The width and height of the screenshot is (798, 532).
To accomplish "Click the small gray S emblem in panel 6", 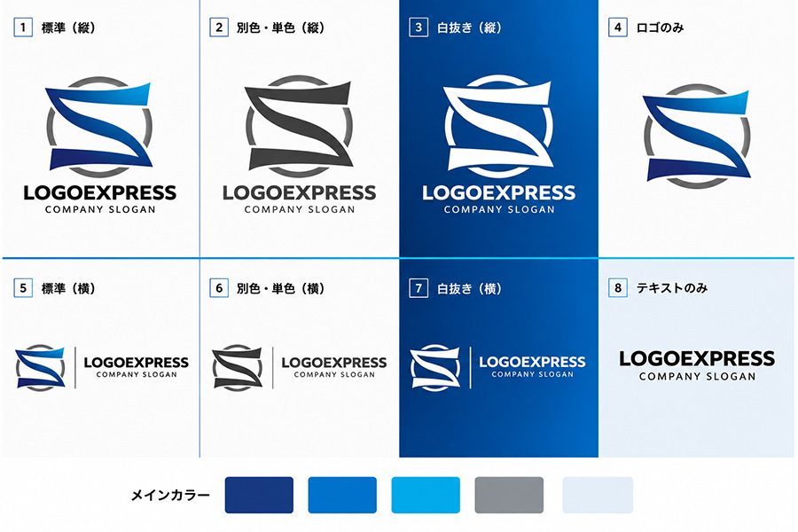I will (237, 368).
